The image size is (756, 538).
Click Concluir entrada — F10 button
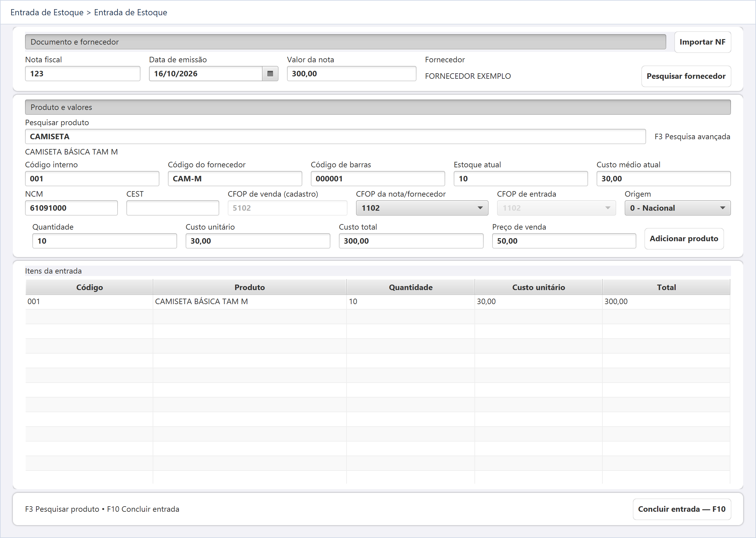click(x=681, y=509)
